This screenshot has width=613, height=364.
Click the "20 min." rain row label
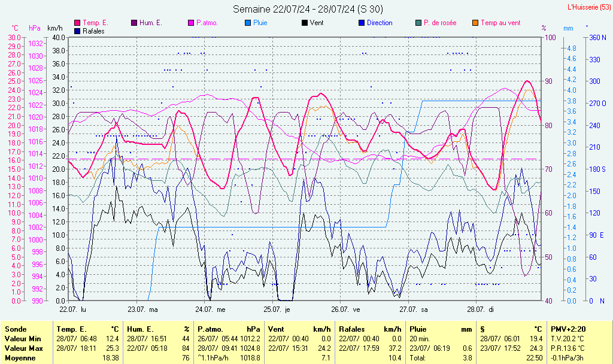420,339
